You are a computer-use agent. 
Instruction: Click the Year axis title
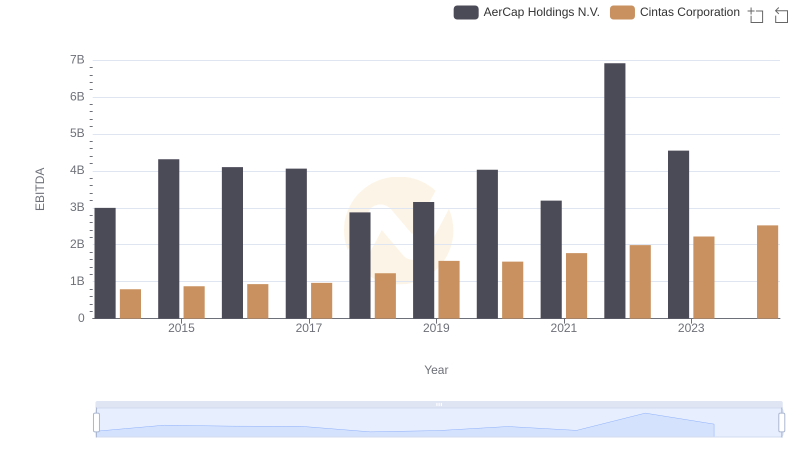436,370
